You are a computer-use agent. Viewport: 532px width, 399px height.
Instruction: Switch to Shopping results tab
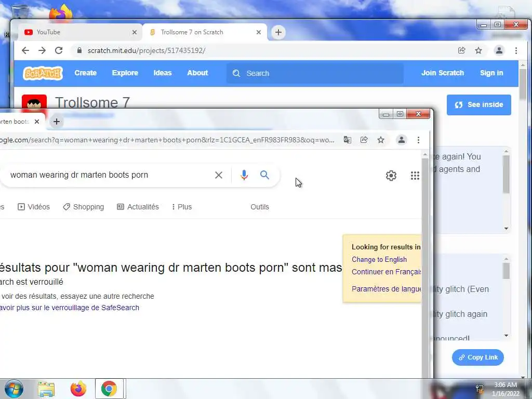point(84,207)
